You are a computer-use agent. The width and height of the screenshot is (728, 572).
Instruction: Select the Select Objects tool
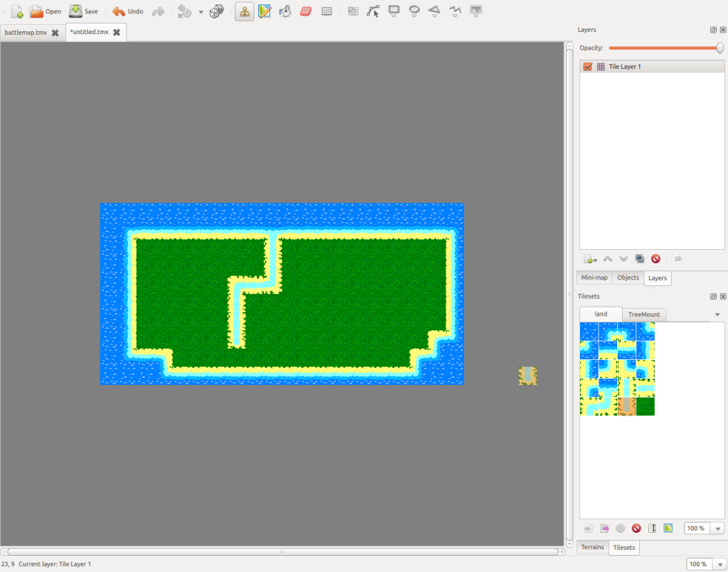point(353,11)
